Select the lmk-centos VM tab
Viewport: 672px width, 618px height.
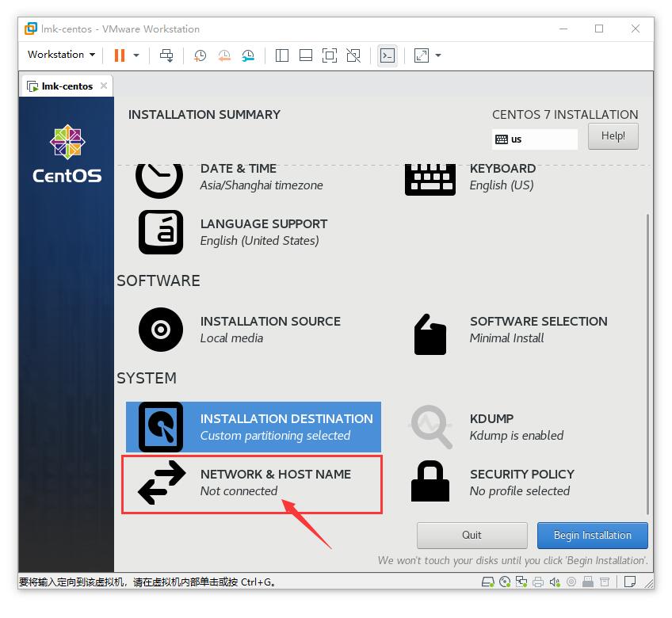click(x=67, y=86)
